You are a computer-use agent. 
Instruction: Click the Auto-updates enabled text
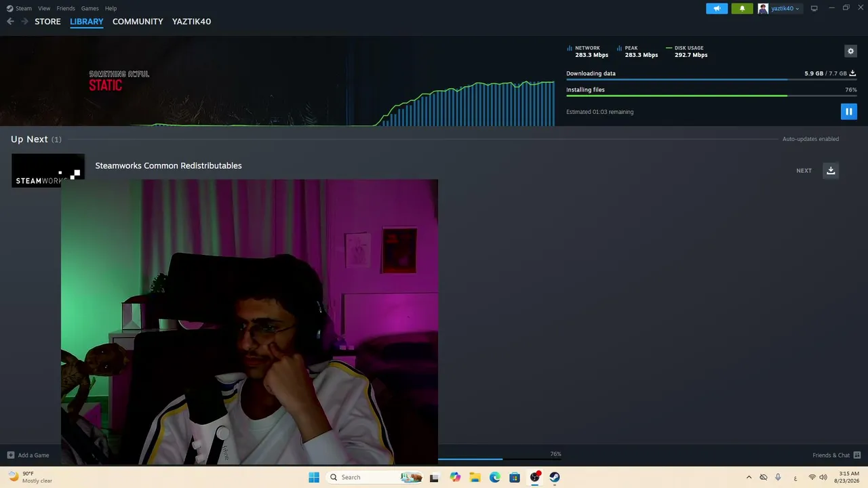[x=810, y=139]
